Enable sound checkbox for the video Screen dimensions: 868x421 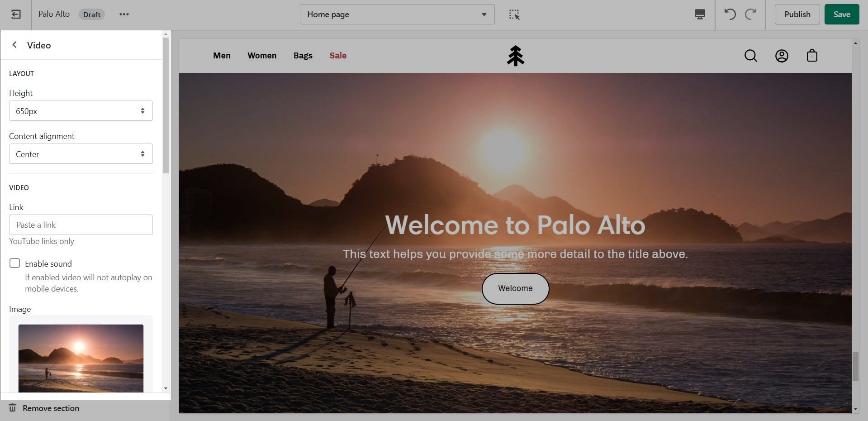point(15,263)
